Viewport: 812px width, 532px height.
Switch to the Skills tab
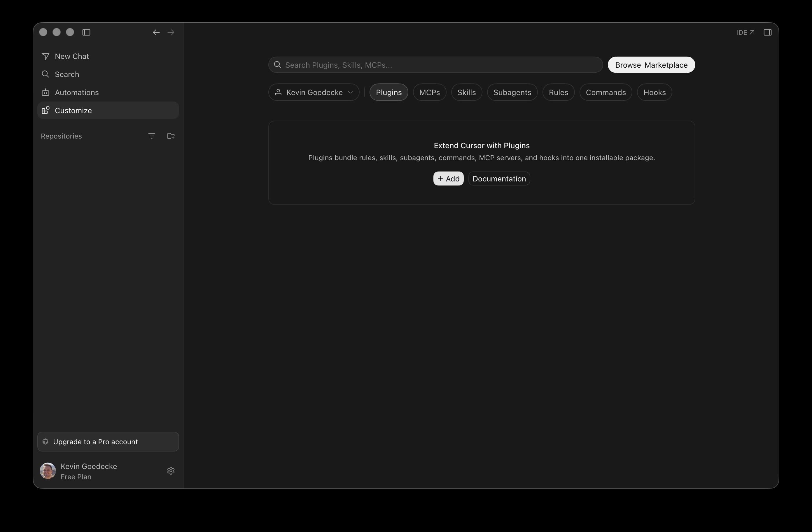(x=466, y=92)
